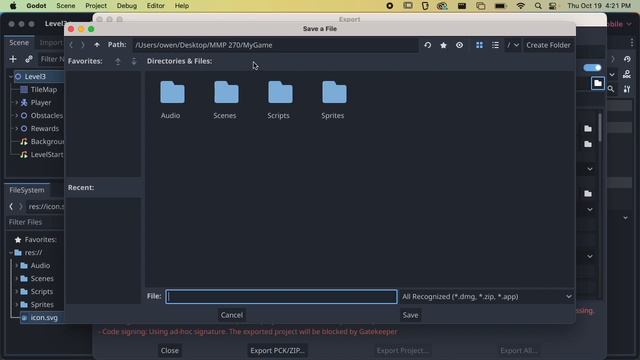Select the LevelStart audio node icon

tap(24, 155)
